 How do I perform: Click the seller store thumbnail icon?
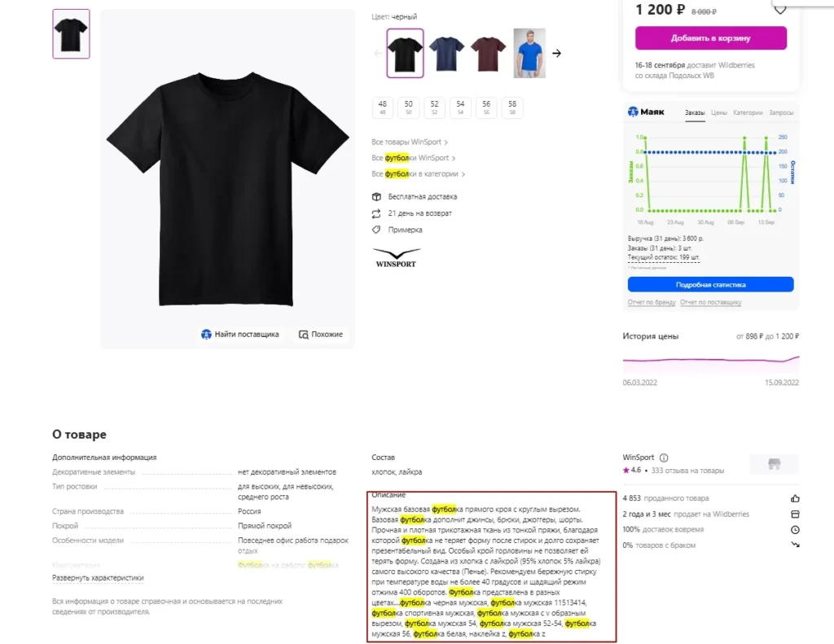point(774,464)
